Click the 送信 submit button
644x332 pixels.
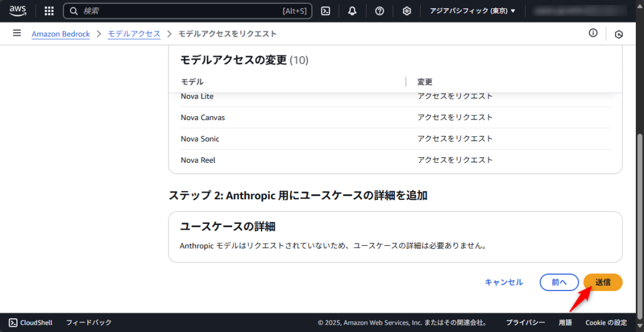coord(602,282)
